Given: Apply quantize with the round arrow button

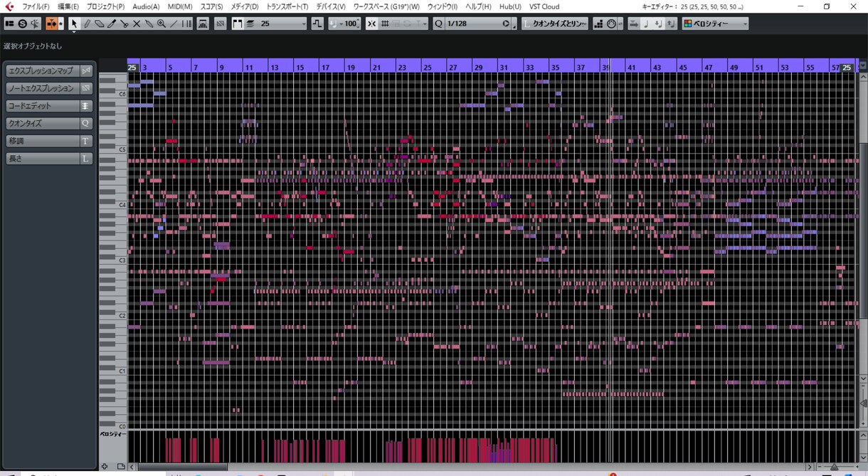Looking at the screenshot, I should pos(506,23).
